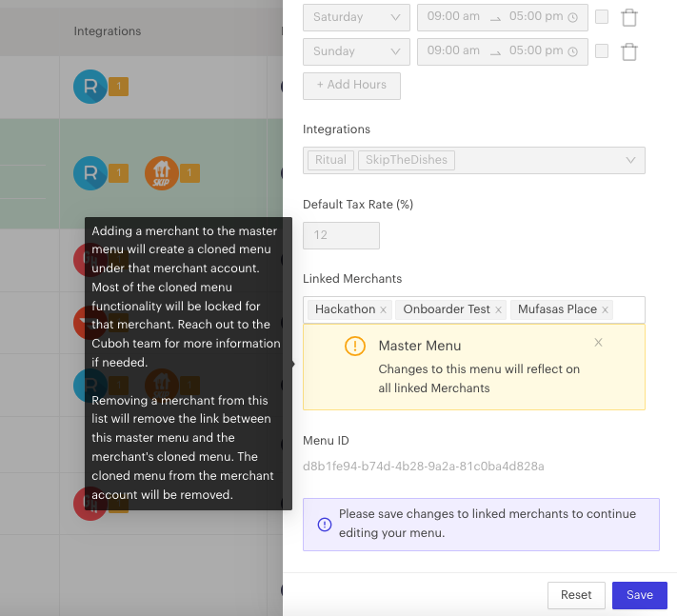Viewport: 677px width, 616px height.
Task: Select the Menu ID value text
Action: [423, 467]
